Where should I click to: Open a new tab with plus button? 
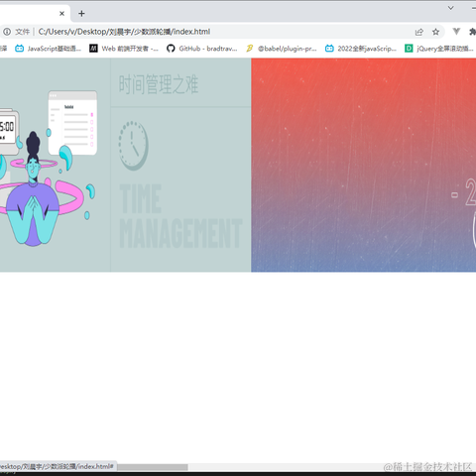[81, 14]
